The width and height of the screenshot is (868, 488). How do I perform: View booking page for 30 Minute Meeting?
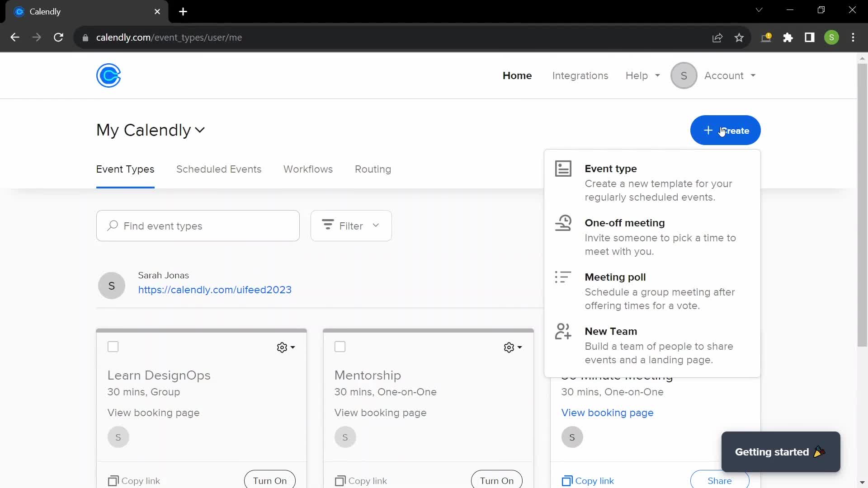607,413
